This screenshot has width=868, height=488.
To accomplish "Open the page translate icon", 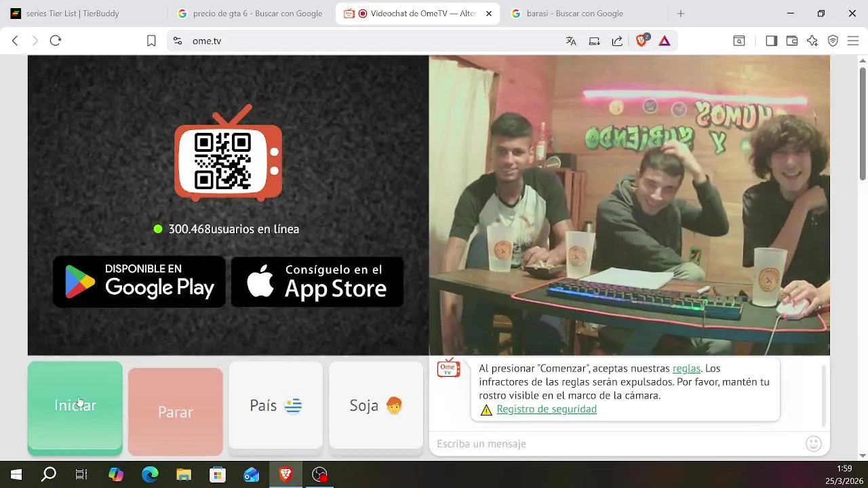I will (x=571, y=41).
